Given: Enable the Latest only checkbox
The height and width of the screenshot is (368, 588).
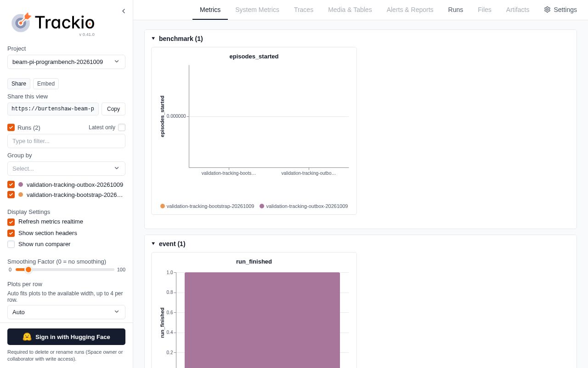Looking at the screenshot, I should coord(122,127).
